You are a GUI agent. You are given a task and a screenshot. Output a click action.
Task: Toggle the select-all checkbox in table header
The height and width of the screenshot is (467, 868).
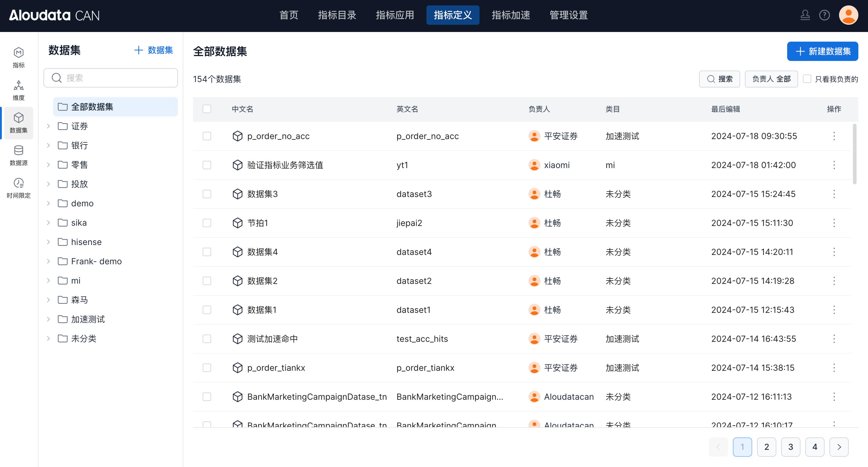tap(207, 109)
